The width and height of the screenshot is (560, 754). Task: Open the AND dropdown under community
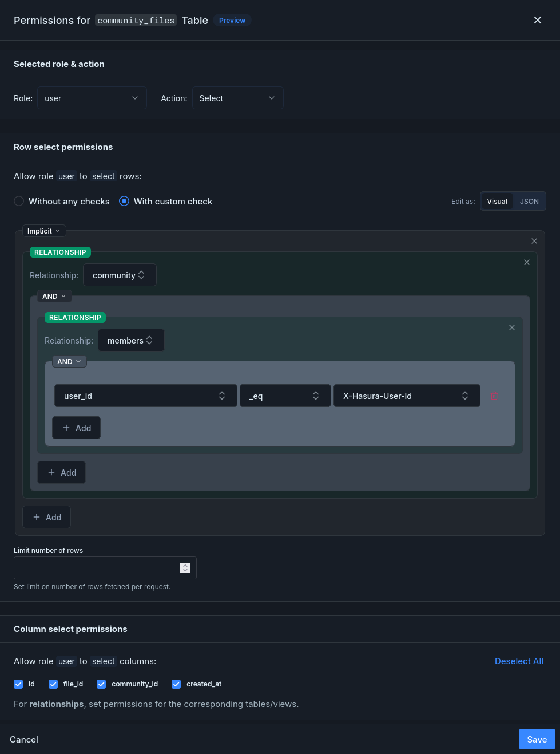coord(54,296)
